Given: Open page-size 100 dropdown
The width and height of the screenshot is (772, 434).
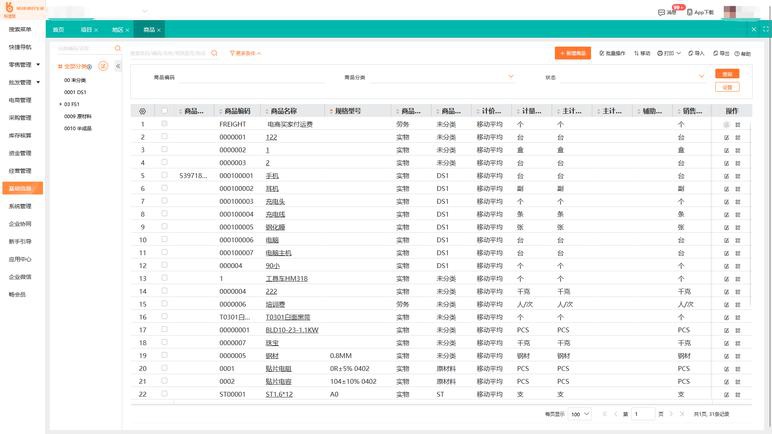Looking at the screenshot, I should point(580,414).
